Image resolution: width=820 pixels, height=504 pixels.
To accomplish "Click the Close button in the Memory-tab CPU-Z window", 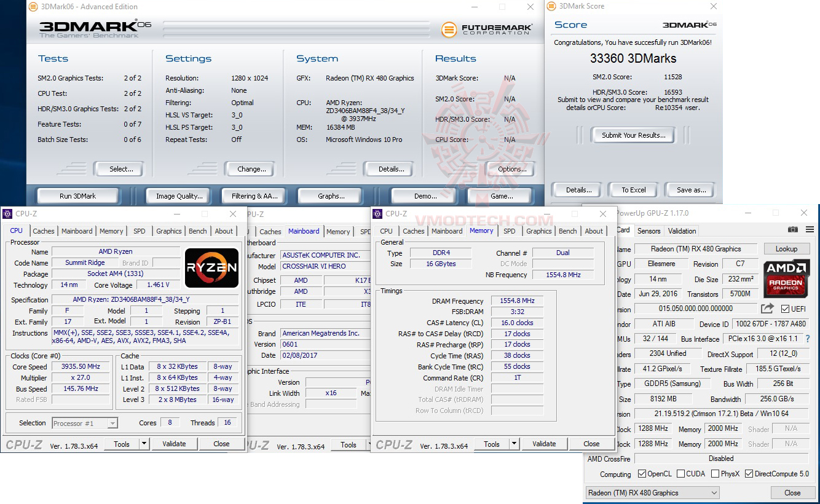I will click(x=591, y=444).
